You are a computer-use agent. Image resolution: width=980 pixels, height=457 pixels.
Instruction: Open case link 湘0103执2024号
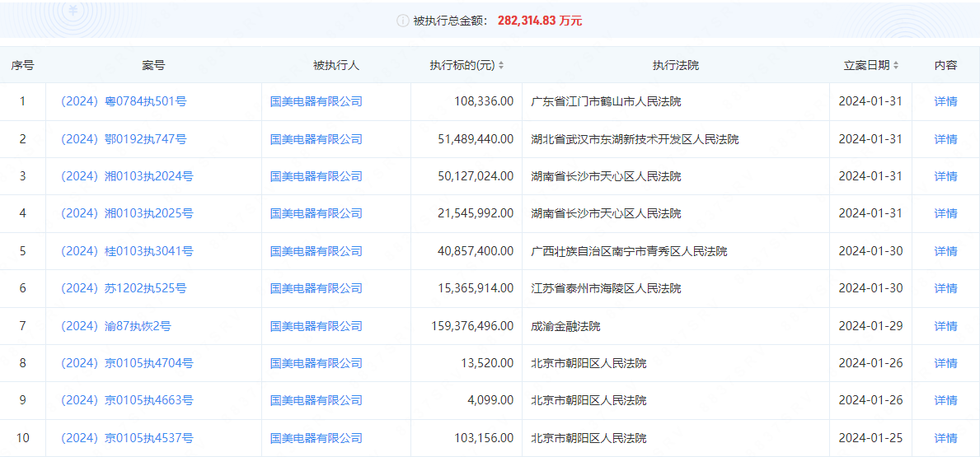click(127, 176)
